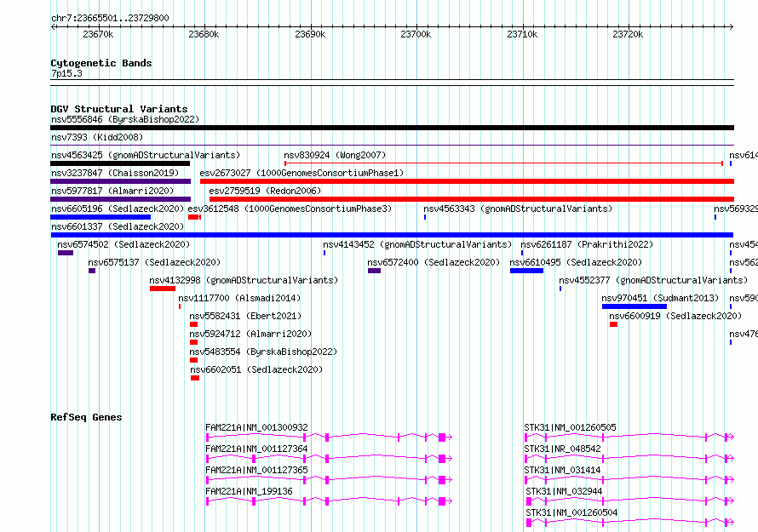The height and width of the screenshot is (532, 758).
Task: Select nsv4132998 (gnomADStructuralVariants) label
Action: coord(244,280)
